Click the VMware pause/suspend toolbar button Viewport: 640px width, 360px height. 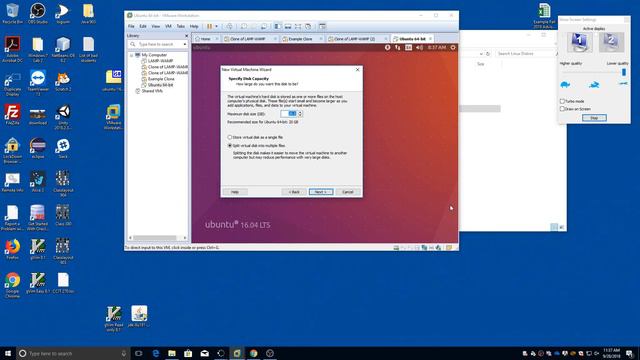(209, 27)
